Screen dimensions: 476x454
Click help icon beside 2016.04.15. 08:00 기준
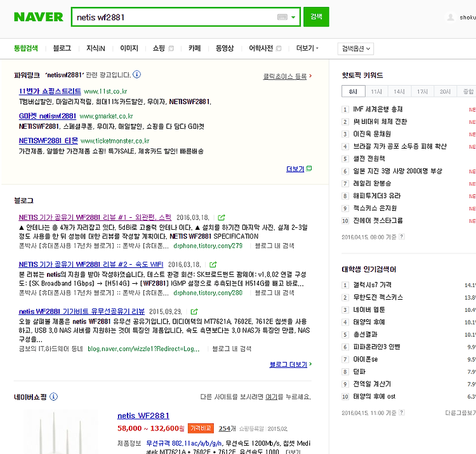point(402,237)
